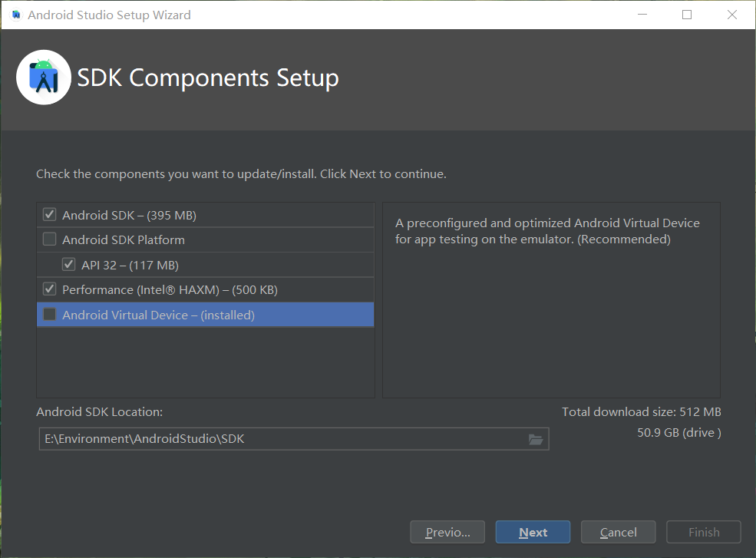Uncheck Performance (Intel HAXM) checkbox

[x=50, y=289]
